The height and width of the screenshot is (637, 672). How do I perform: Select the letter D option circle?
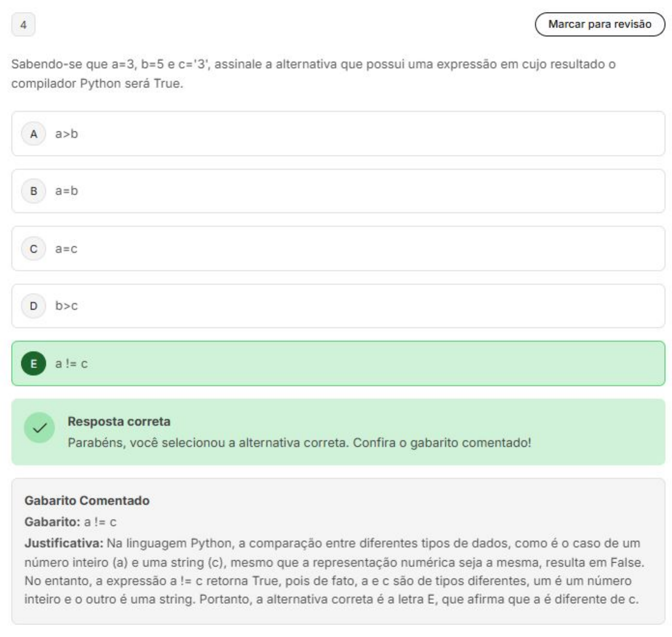pos(33,306)
